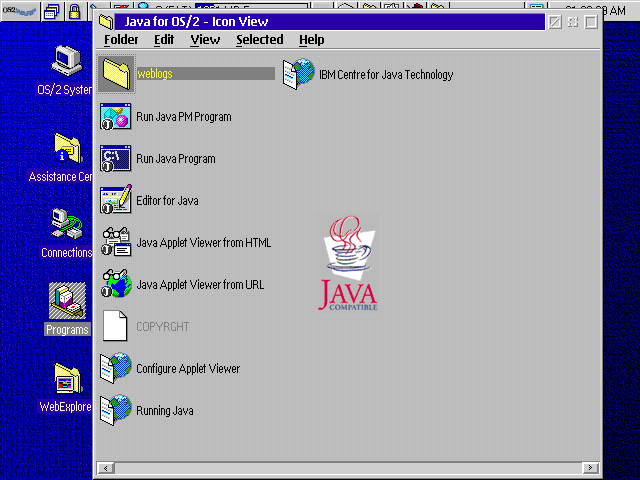Click the Editor for Java label
This screenshot has width=640, height=480.
point(167,201)
